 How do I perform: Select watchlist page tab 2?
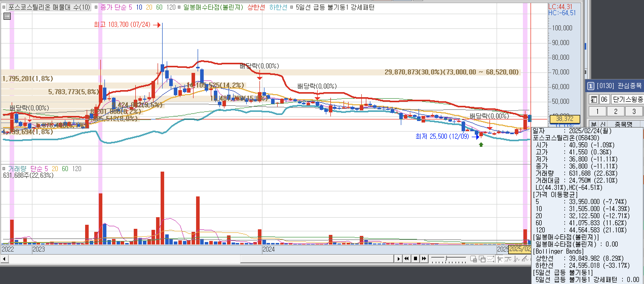(616, 111)
